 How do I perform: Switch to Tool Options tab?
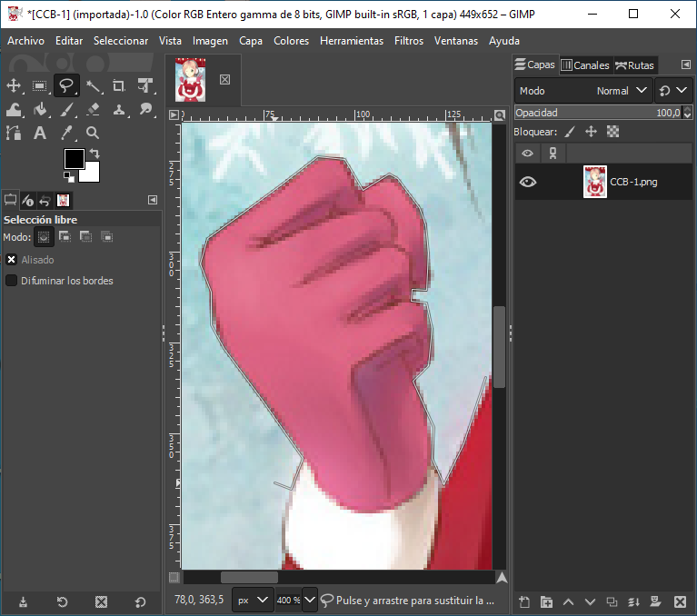[x=10, y=200]
